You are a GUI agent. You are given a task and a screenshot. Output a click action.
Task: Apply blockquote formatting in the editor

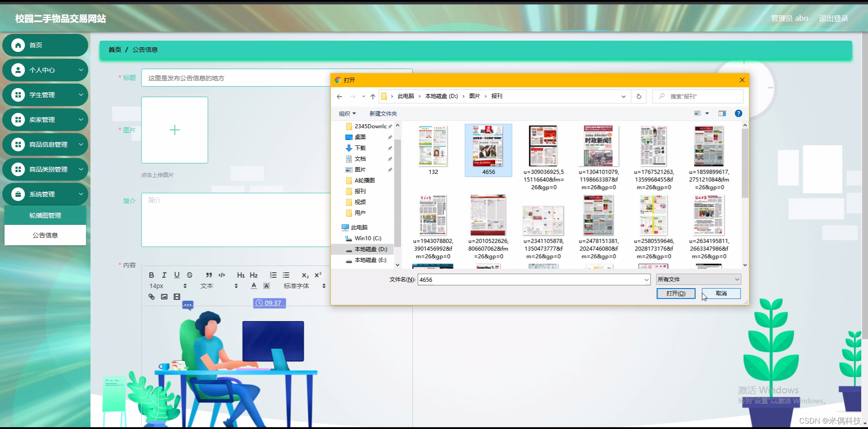click(x=209, y=275)
